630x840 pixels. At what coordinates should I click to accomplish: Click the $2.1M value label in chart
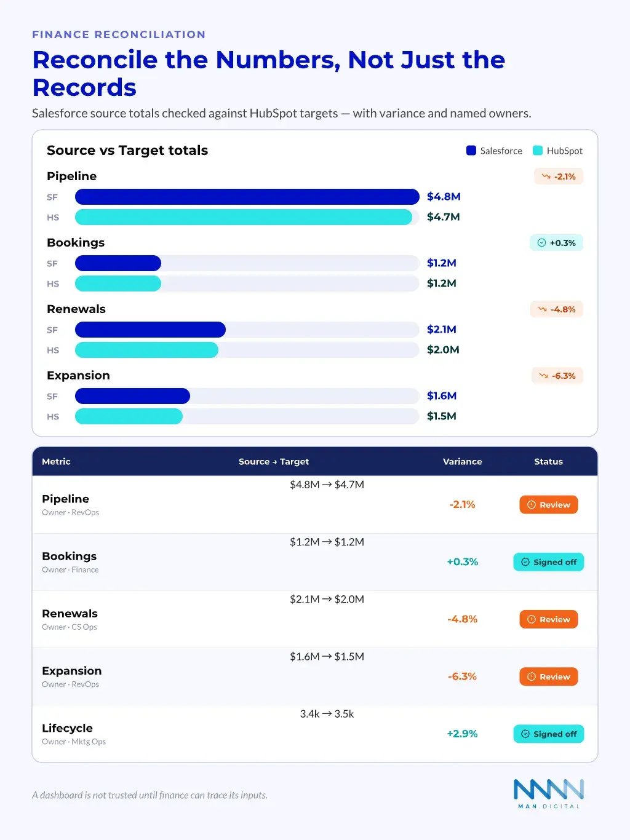point(441,330)
